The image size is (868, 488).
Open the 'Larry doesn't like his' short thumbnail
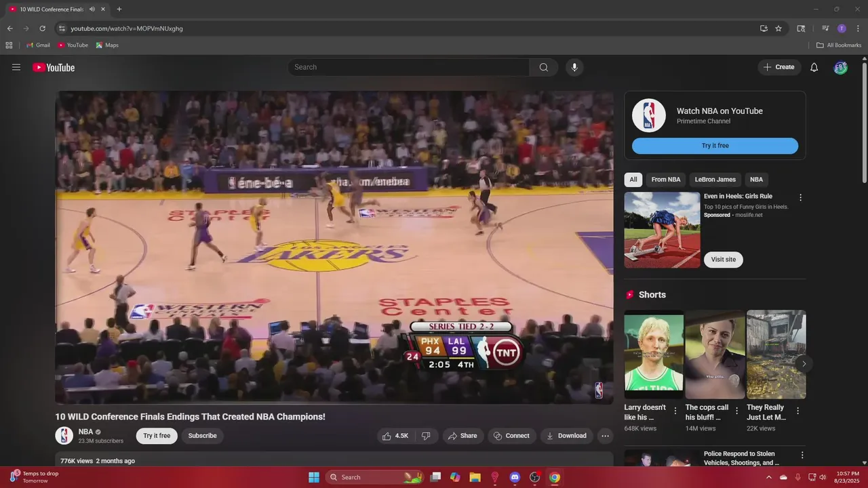point(654,354)
